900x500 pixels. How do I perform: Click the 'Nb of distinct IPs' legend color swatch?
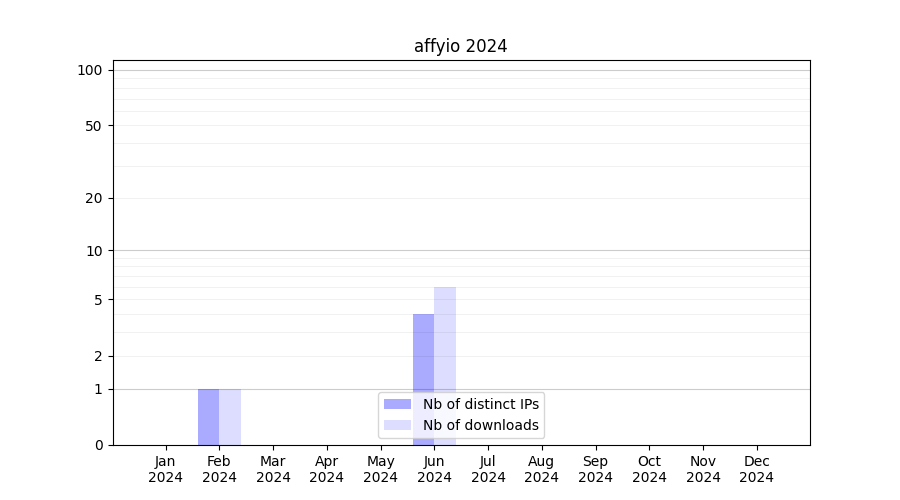[x=397, y=404]
